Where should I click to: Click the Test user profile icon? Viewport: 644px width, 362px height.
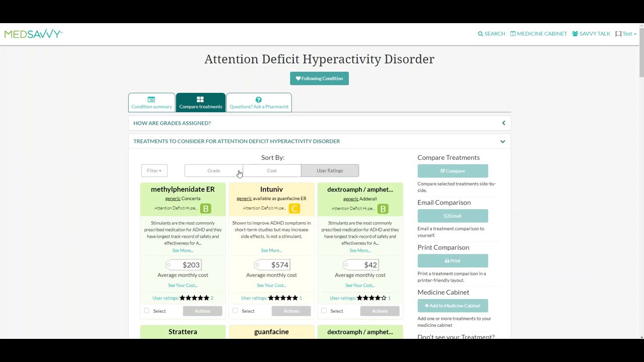point(618,34)
